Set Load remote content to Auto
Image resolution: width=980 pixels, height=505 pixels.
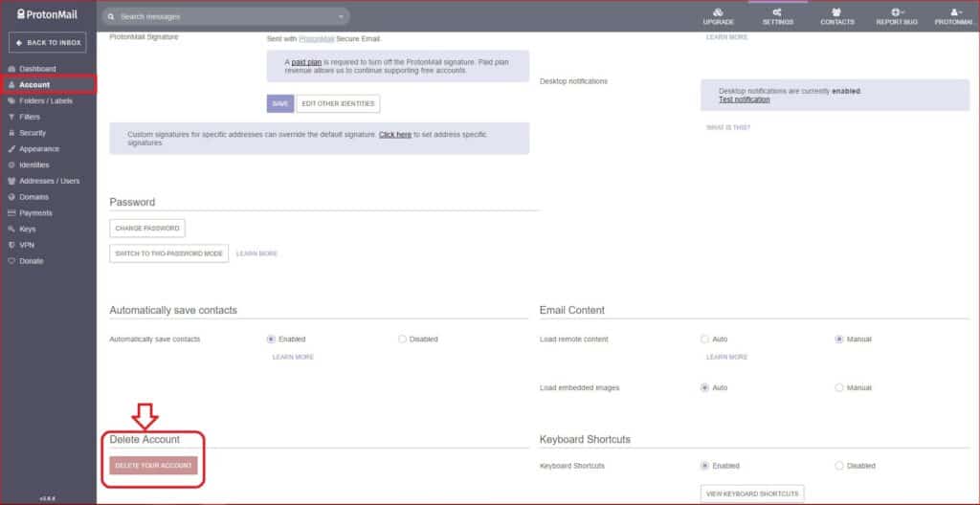point(705,339)
